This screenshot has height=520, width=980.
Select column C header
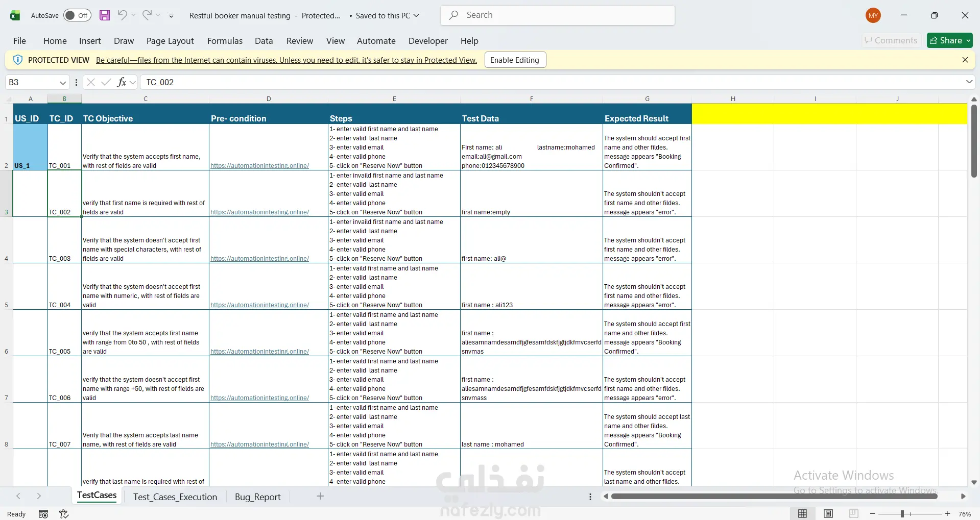tap(146, 99)
